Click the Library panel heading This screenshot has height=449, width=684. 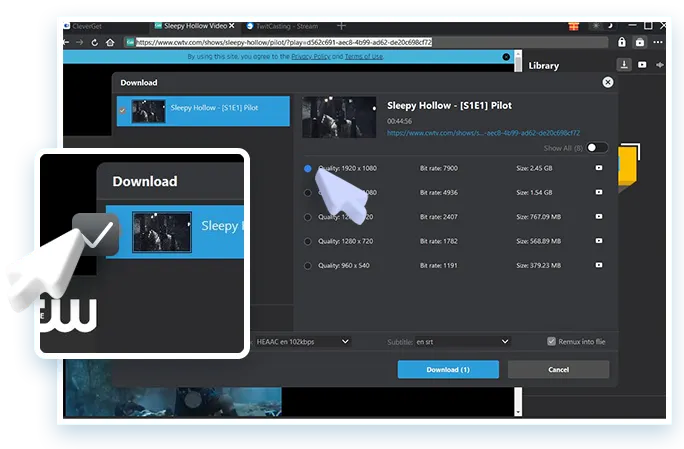click(544, 66)
